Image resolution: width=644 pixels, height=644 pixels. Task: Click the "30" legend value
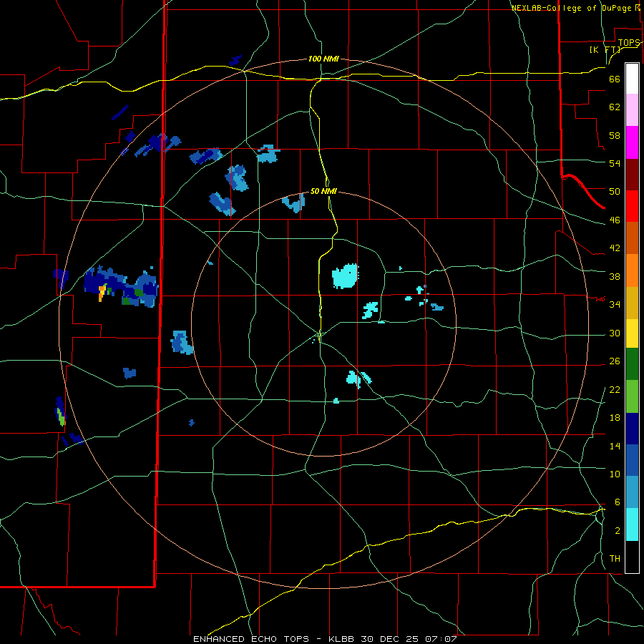[x=615, y=333]
